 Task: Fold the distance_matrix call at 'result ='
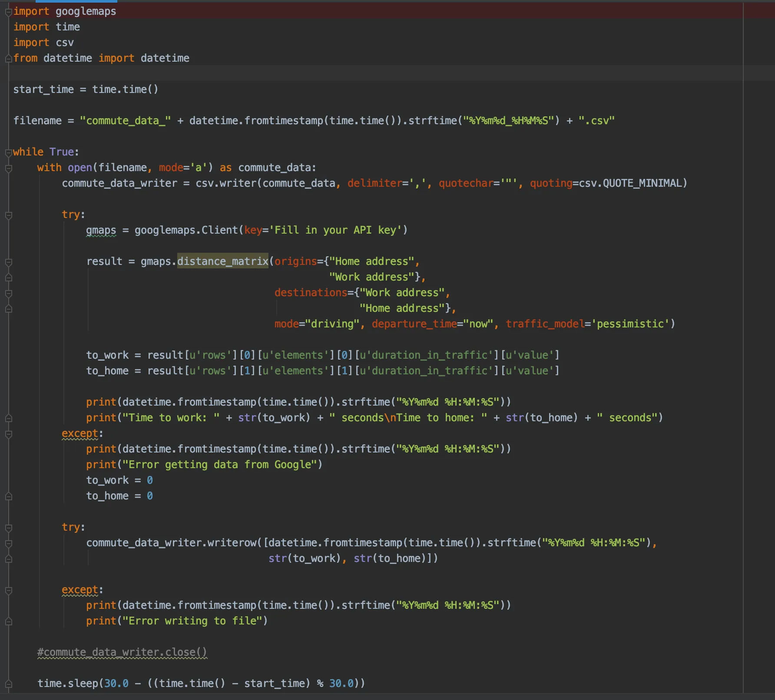8,262
